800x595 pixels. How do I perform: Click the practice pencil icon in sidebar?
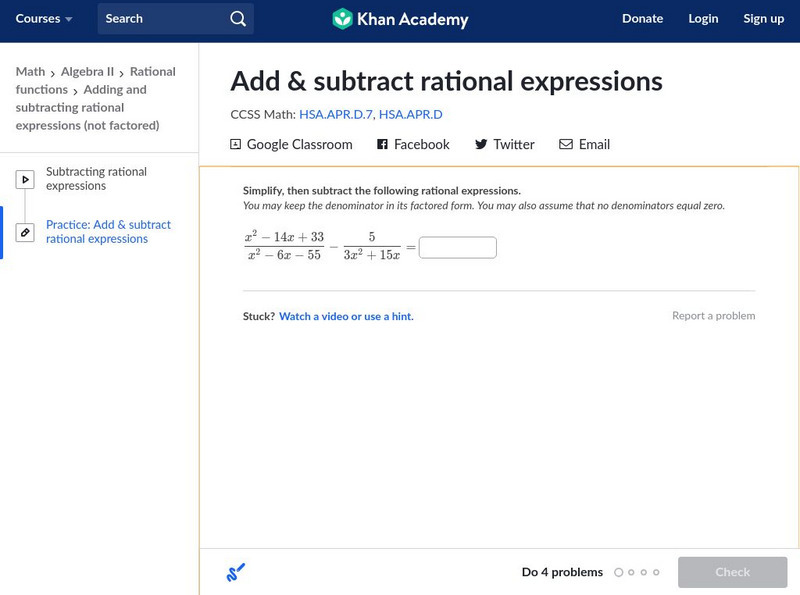(25, 232)
